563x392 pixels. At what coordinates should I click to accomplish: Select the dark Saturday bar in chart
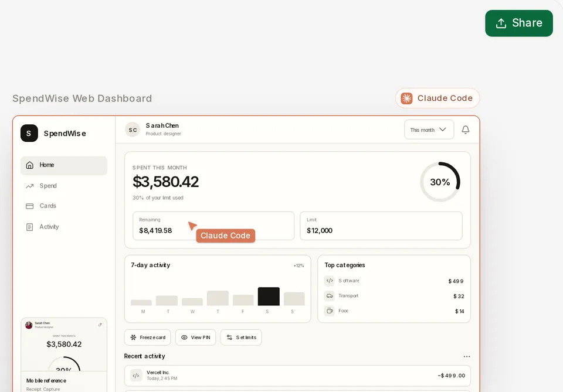269,296
